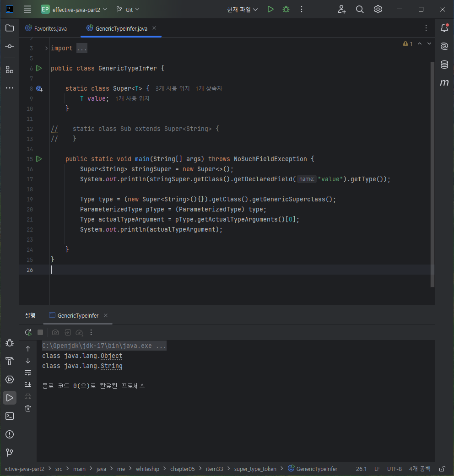Rerun GenericTypeInfer in the run panel
The image size is (454, 476).
[28, 332]
